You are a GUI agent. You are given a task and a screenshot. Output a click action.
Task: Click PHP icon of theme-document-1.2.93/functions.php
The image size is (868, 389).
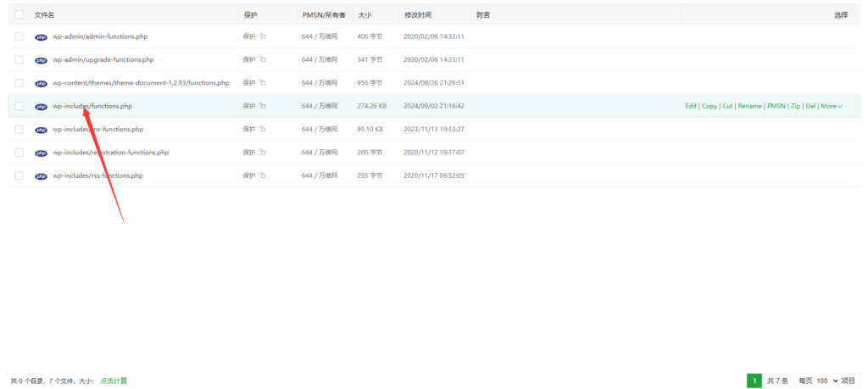(41, 84)
